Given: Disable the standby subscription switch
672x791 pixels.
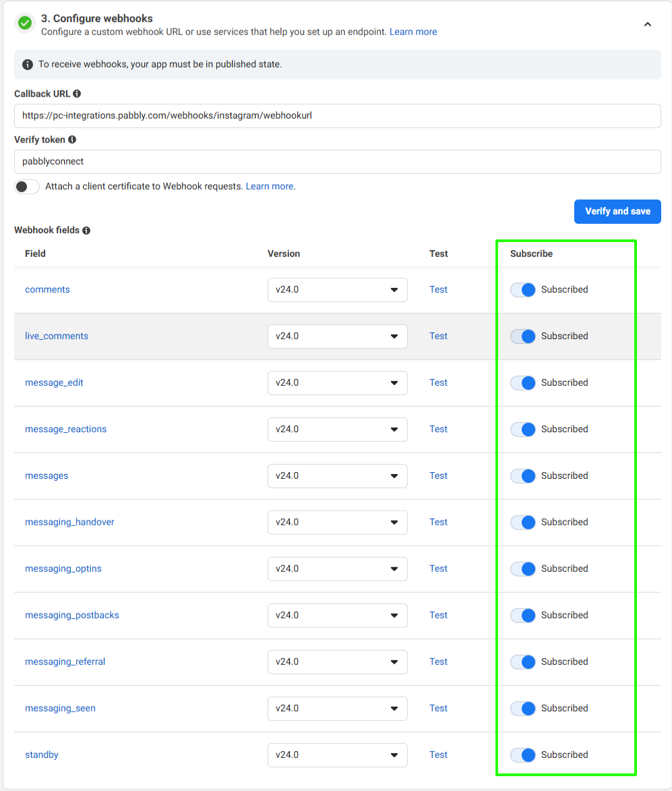Looking at the screenshot, I should click(523, 755).
